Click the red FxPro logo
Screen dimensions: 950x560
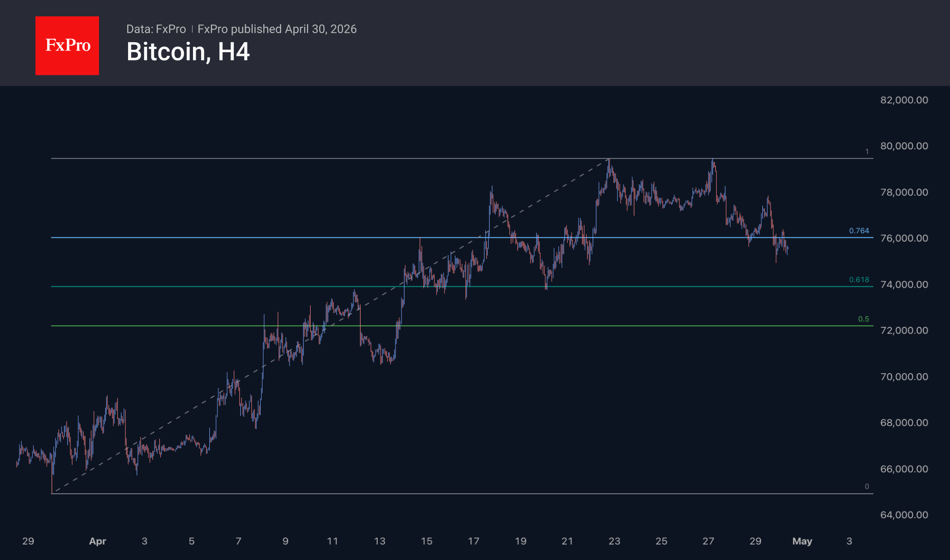coord(67,45)
